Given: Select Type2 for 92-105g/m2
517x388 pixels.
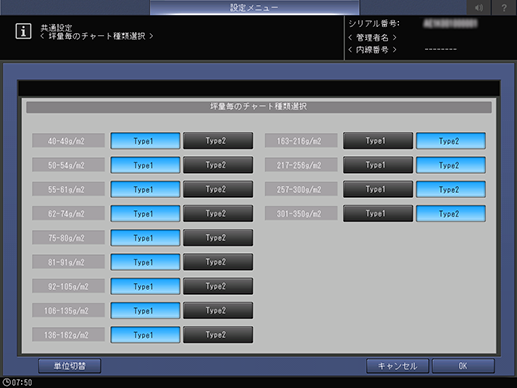Looking at the screenshot, I should point(218,286).
